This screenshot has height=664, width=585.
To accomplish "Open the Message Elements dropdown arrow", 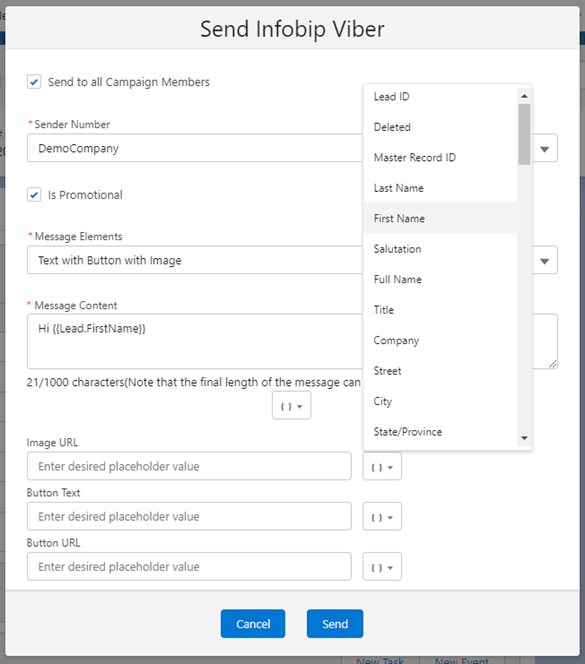I will pos(545,261).
